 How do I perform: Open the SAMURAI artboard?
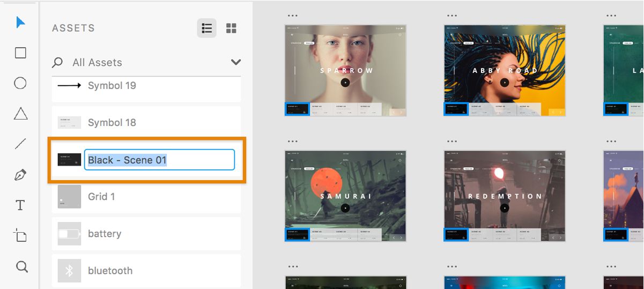pos(345,196)
